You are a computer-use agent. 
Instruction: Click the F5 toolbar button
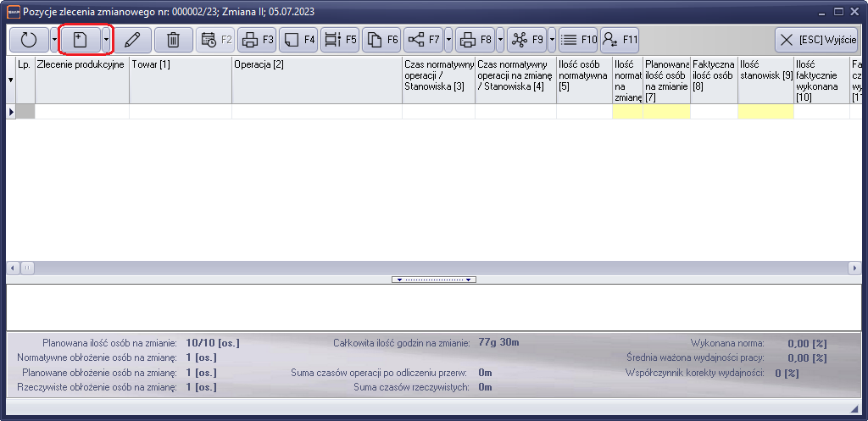pyautogui.click(x=340, y=40)
